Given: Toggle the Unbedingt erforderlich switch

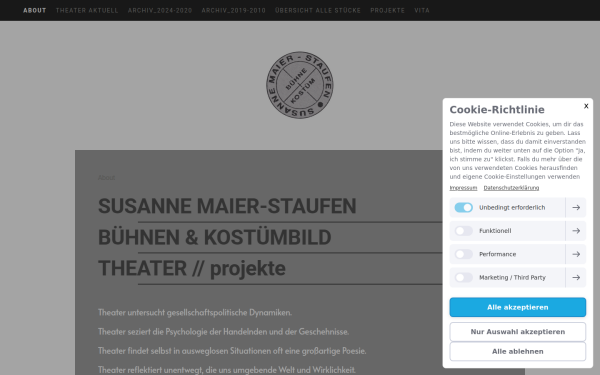Looking at the screenshot, I should [463, 207].
